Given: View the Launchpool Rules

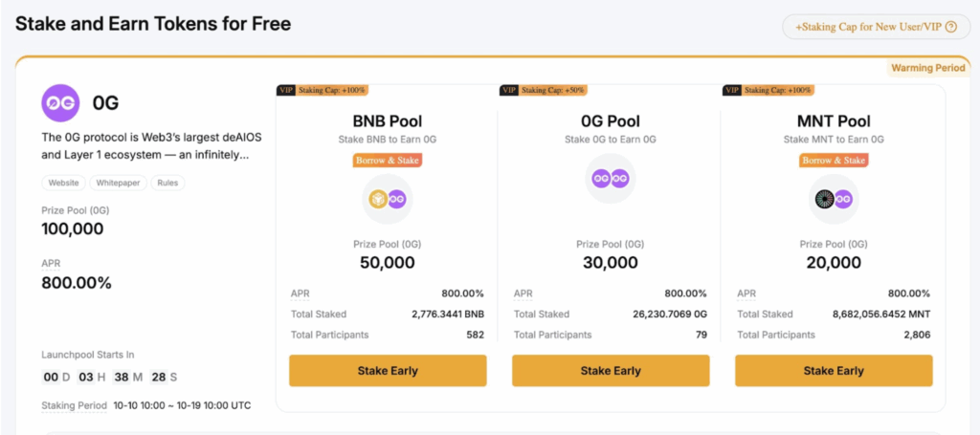Looking at the screenshot, I should [x=168, y=183].
